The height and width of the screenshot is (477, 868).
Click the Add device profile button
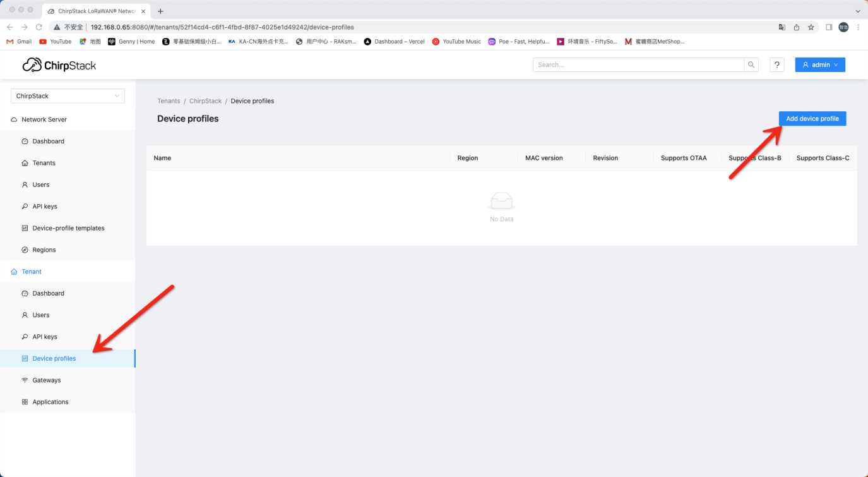(812, 119)
